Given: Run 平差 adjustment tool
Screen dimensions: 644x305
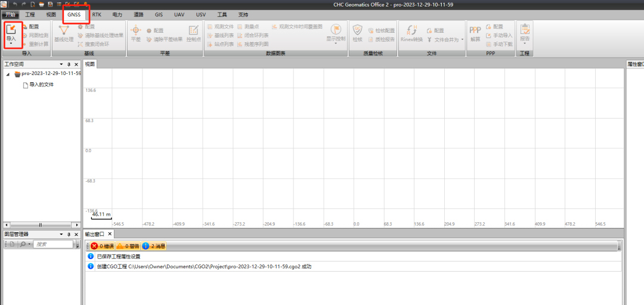Looking at the screenshot, I should pos(136,33).
